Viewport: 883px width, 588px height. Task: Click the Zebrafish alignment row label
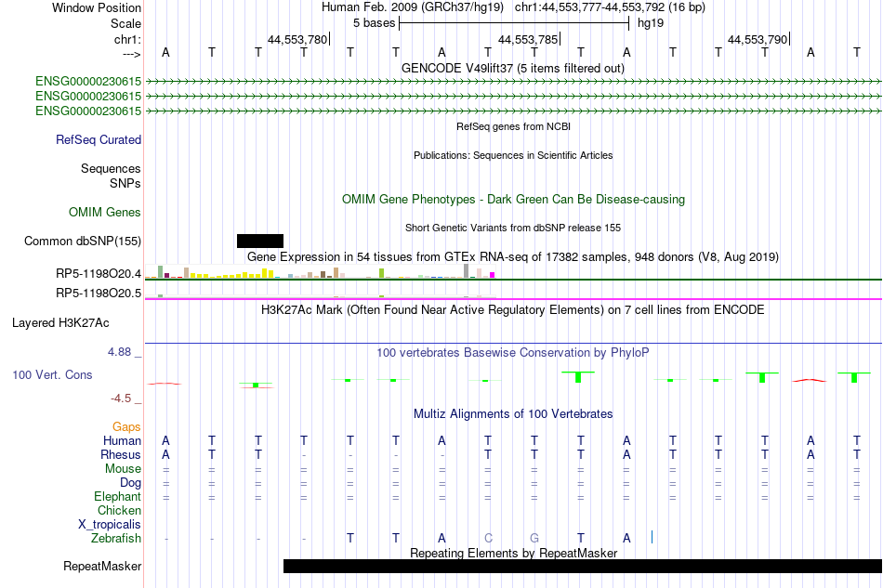(x=116, y=539)
